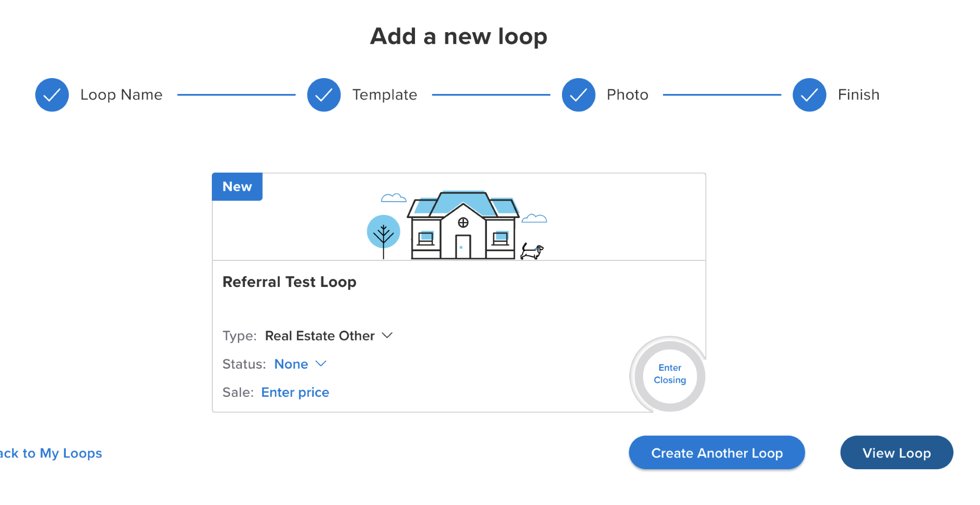Image resolution: width=980 pixels, height=505 pixels.
Task: Click the house illustration on the loop card
Action: 463,225
